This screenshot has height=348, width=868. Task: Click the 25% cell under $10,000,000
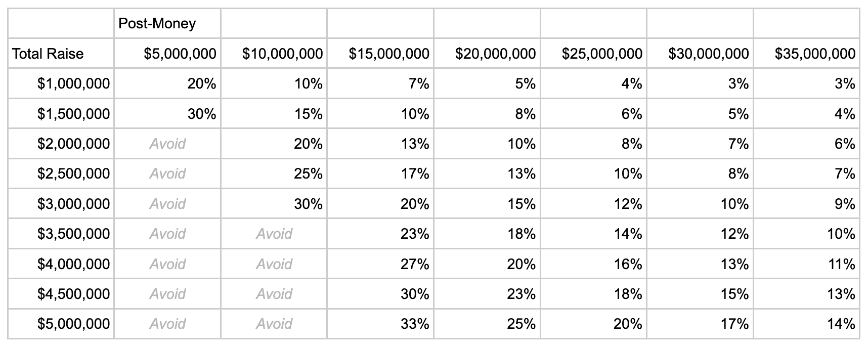[274, 173]
